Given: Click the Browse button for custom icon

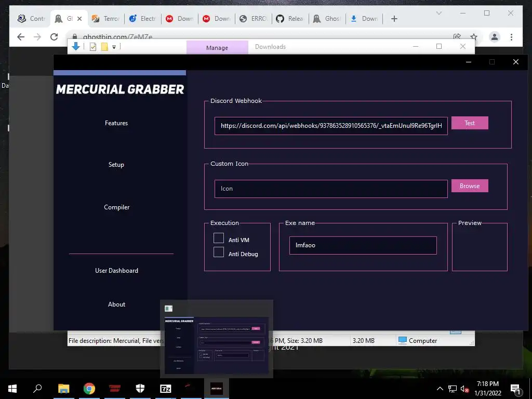Looking at the screenshot, I should click(470, 185).
